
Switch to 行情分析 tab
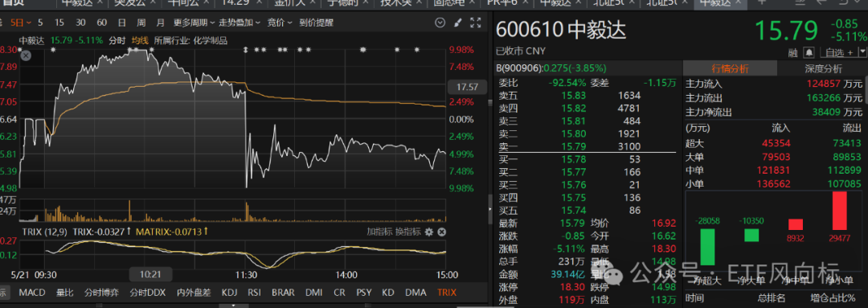730,68
